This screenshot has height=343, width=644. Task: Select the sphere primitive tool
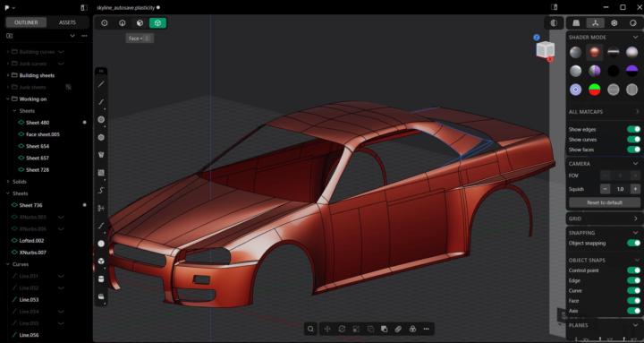[x=101, y=244]
